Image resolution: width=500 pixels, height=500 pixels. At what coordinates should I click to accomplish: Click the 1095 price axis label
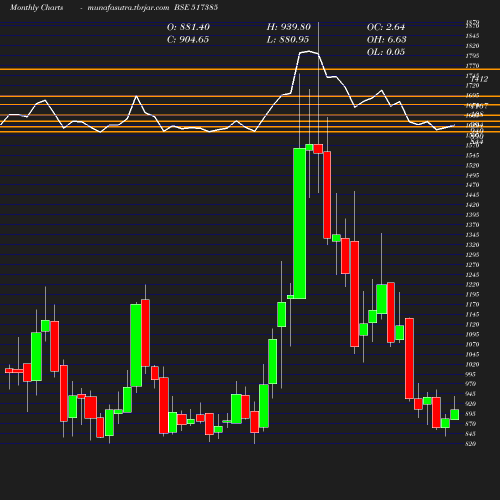tap(472, 334)
